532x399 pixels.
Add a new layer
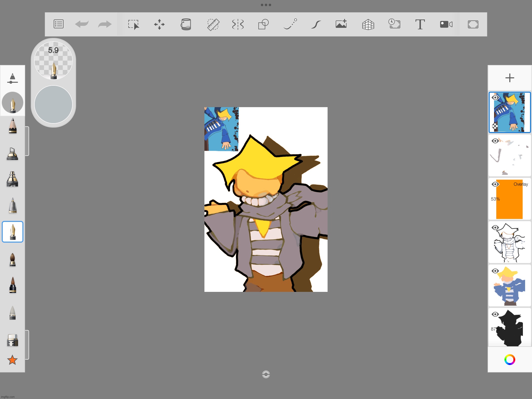point(510,78)
